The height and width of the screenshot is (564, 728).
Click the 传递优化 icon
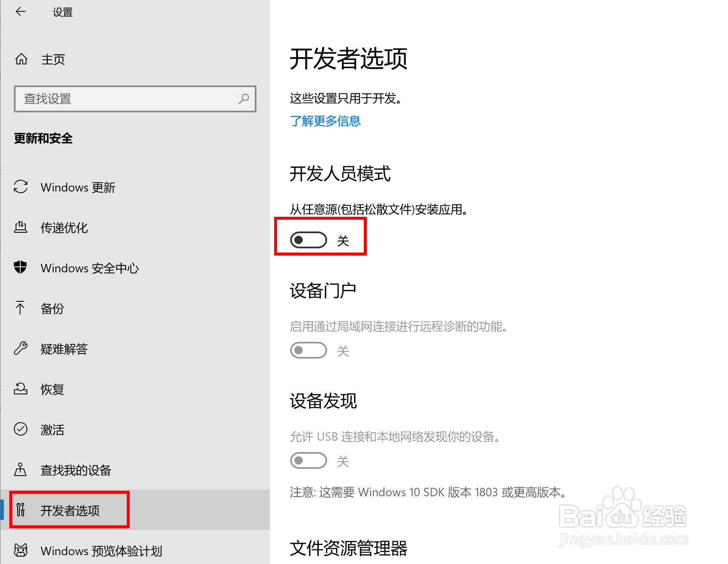click(21, 227)
